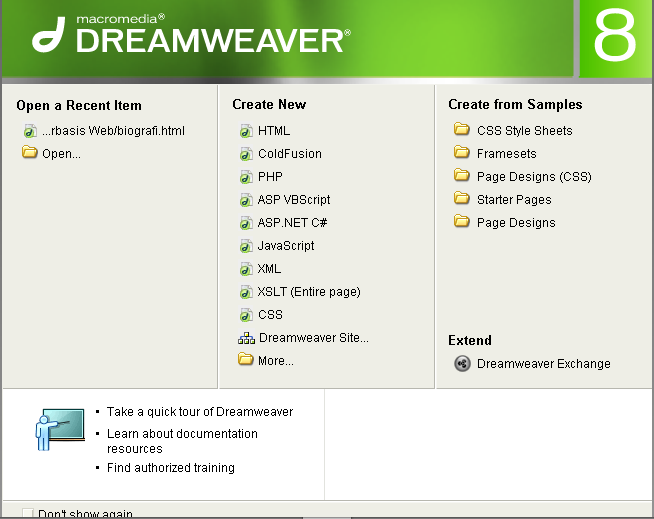Viewport: 654px width, 519px height.
Task: Click the HTML document icon
Action: pos(246,131)
